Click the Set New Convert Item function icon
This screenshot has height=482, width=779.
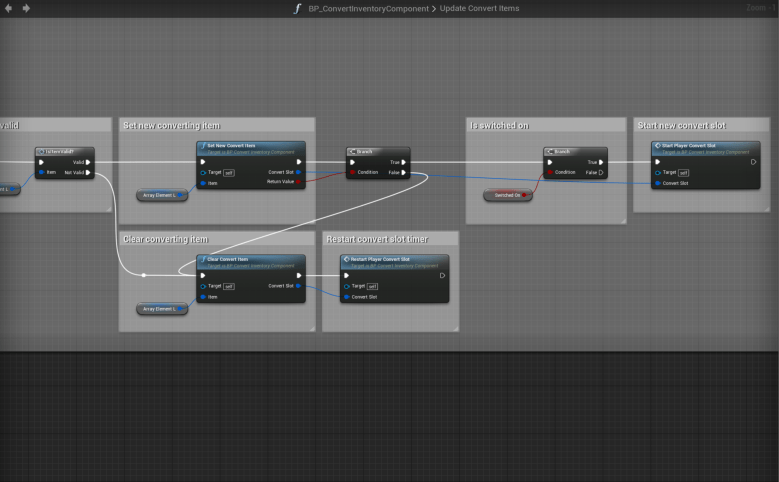202,146
